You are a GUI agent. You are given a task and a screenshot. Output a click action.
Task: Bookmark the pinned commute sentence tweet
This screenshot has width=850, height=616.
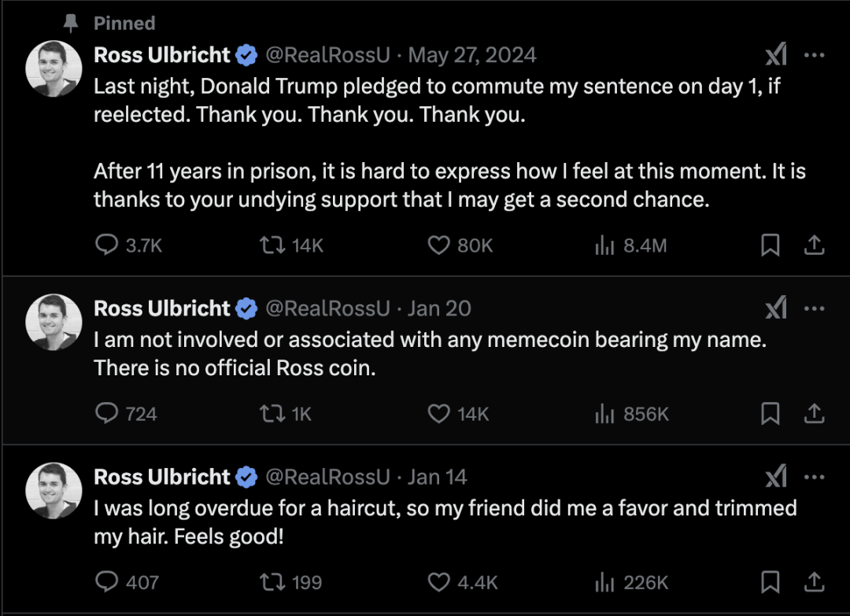pos(771,245)
